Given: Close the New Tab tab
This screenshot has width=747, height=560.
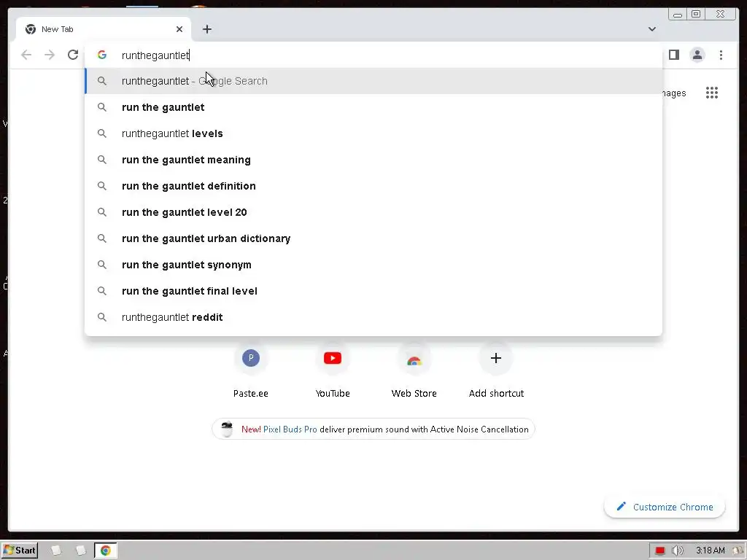Looking at the screenshot, I should tap(179, 29).
